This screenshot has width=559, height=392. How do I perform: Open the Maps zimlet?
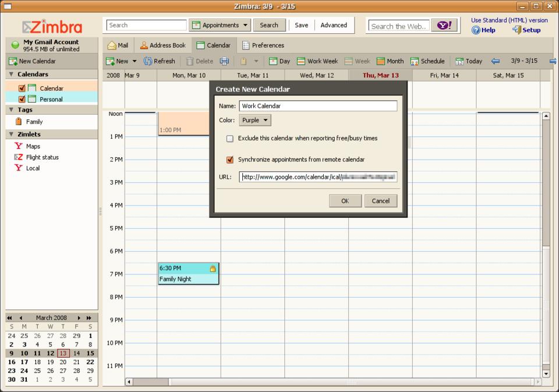33,146
